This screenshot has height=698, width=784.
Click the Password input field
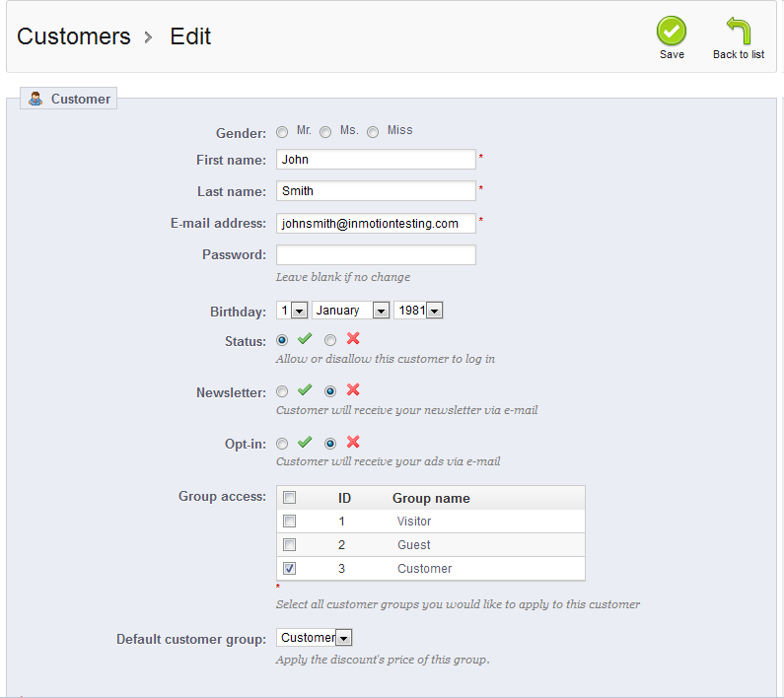(x=376, y=255)
